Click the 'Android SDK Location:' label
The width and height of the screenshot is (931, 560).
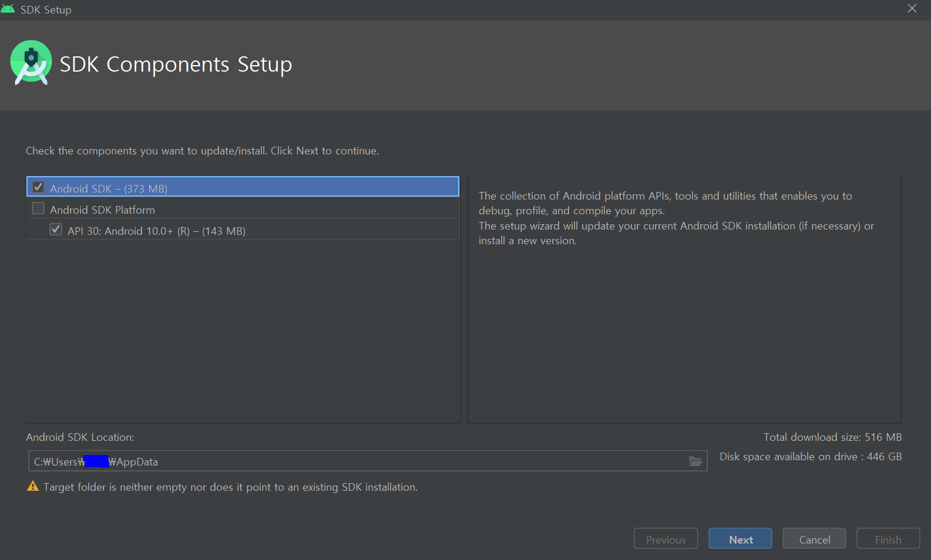(x=80, y=437)
